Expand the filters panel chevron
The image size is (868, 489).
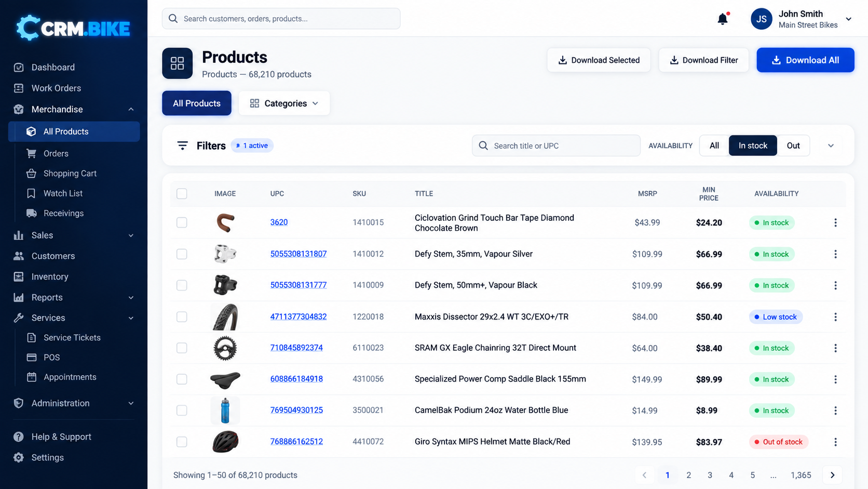[831, 146]
